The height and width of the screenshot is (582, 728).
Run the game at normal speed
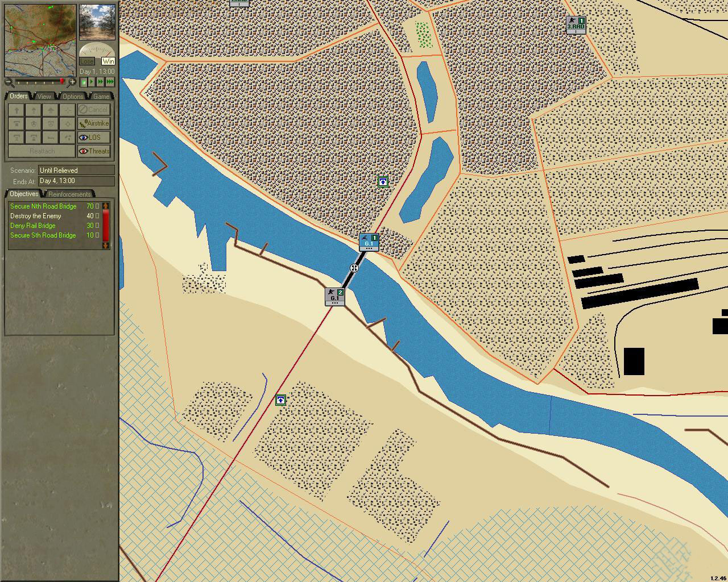point(92,82)
